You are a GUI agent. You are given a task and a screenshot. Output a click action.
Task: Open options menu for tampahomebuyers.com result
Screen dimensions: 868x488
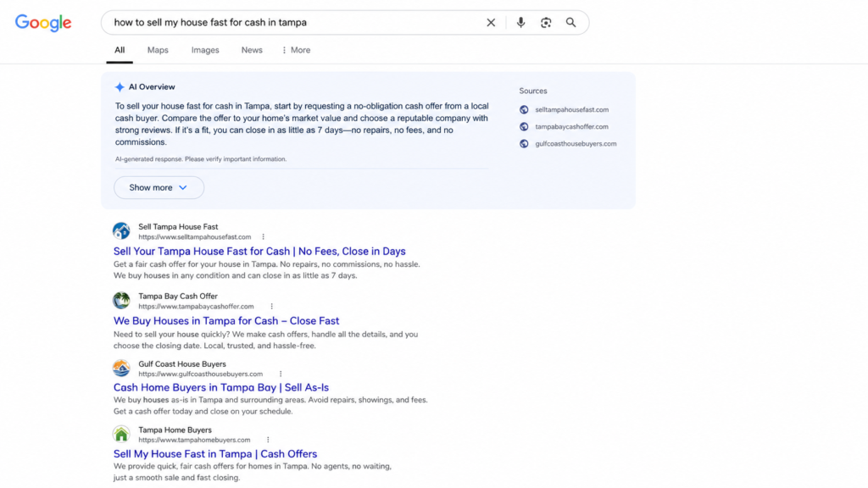coord(268,440)
